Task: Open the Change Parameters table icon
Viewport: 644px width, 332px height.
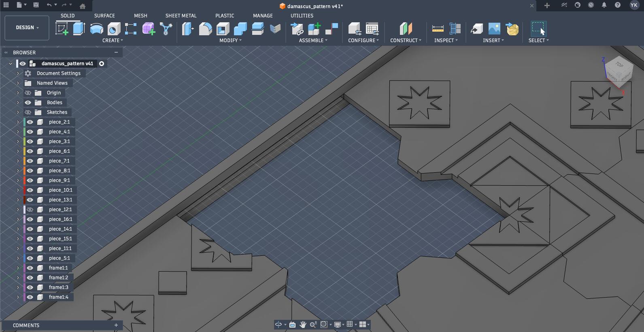Action: click(372, 29)
